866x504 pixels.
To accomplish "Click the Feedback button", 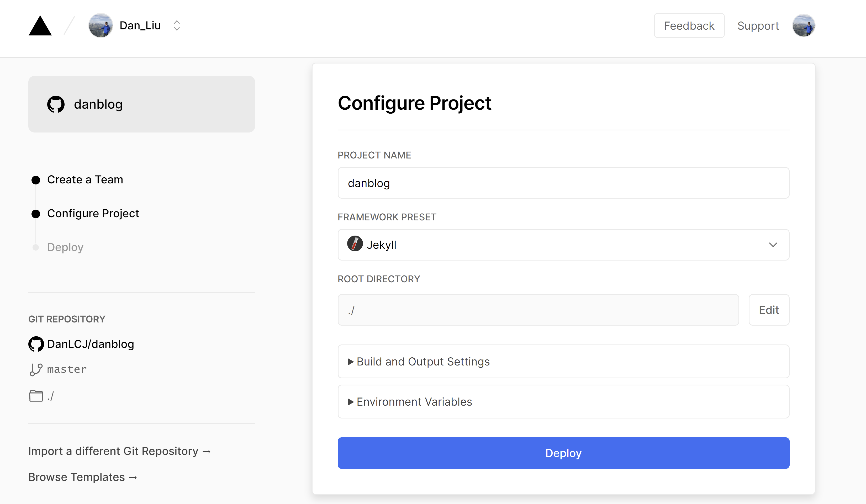I will [x=689, y=26].
